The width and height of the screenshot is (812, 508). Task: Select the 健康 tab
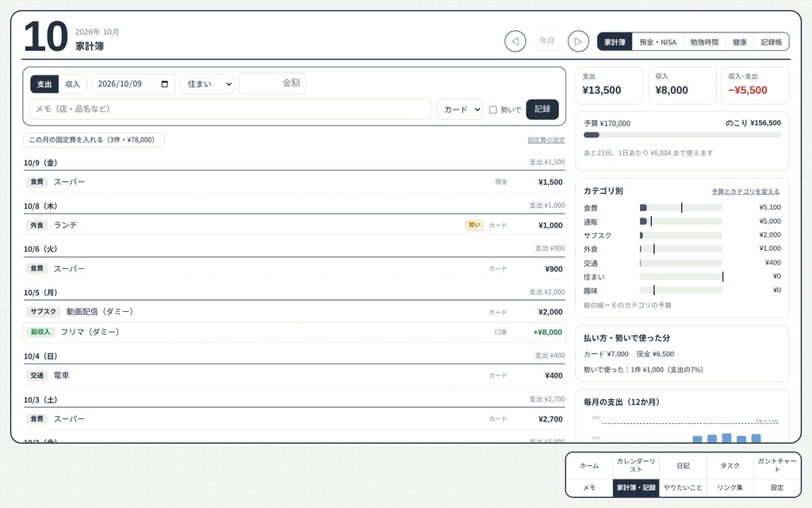[740, 42]
